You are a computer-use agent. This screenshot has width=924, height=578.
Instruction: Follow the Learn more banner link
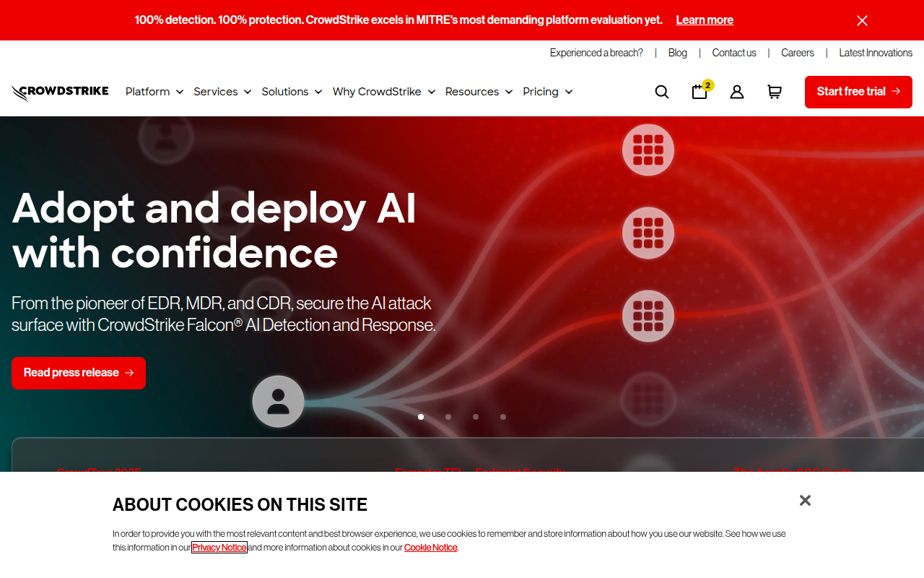[x=704, y=20]
